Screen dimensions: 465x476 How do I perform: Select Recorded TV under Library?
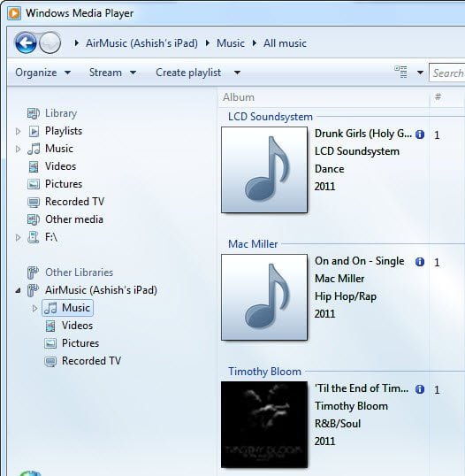point(74,202)
